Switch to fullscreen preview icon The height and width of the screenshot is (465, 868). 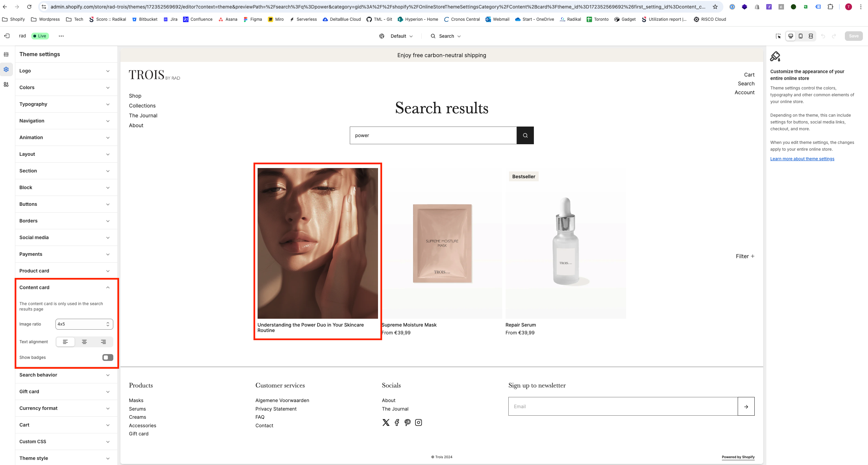[811, 36]
